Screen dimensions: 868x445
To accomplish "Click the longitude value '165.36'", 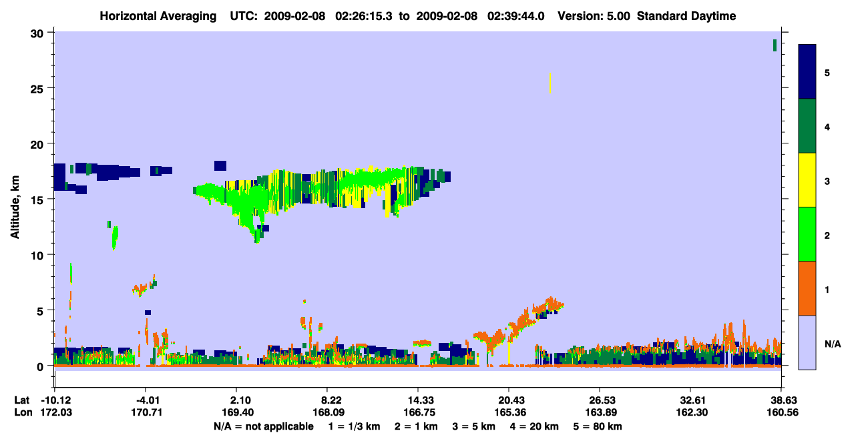I will click(509, 413).
